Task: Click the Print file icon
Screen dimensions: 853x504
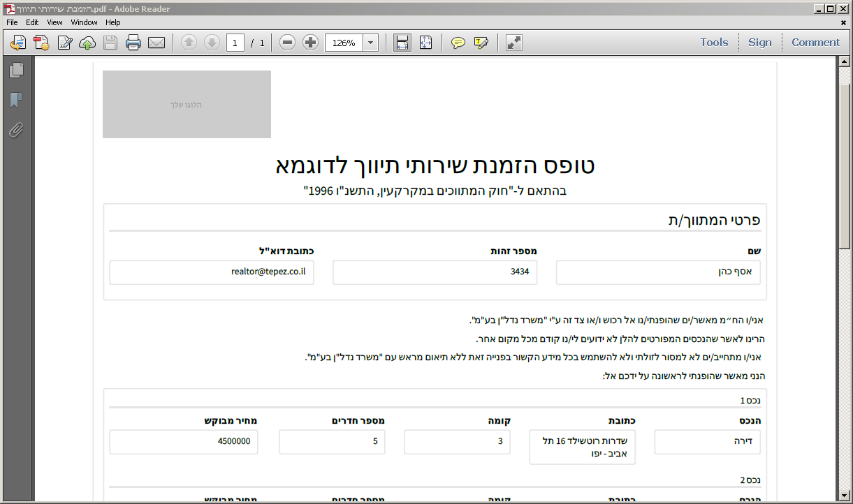Action: (x=133, y=43)
